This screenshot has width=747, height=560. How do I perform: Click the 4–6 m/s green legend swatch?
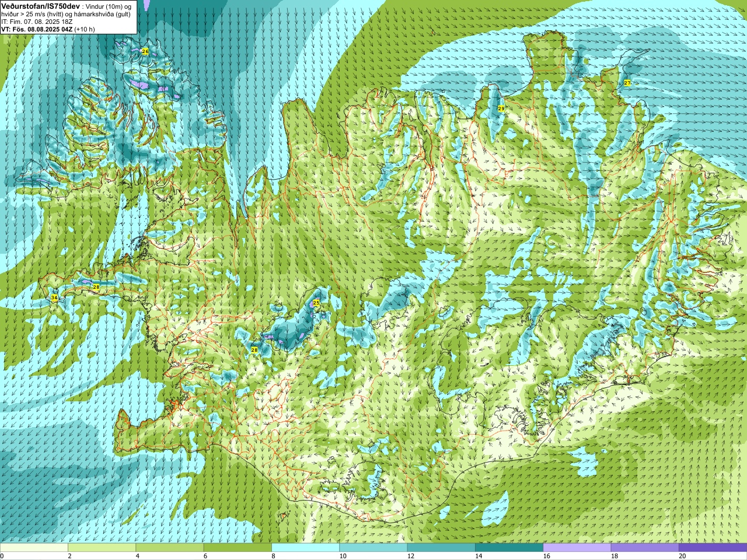point(169,548)
